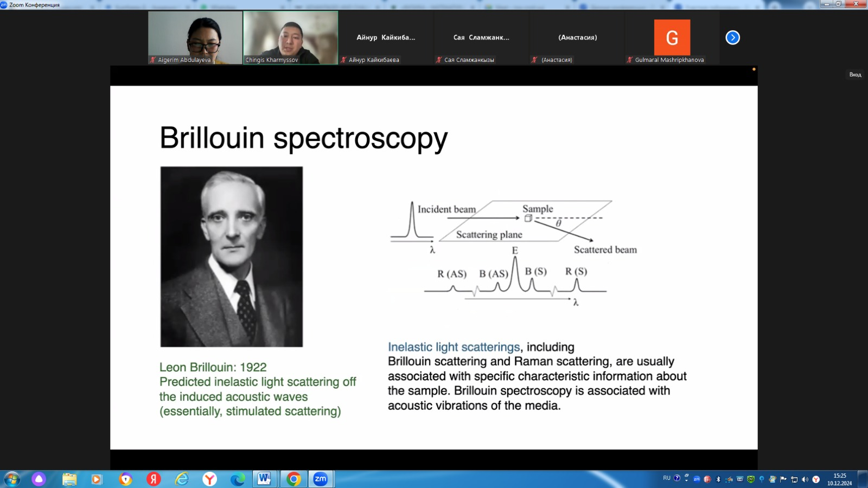The width and height of the screenshot is (868, 488).
Task: Click the orange G avatar of Gulmaral
Action: coord(672,37)
